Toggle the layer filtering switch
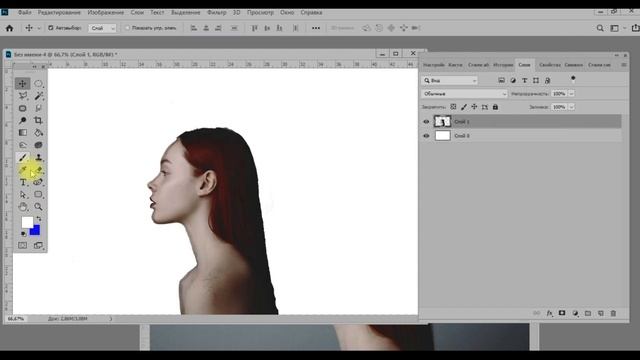 coord(573,79)
